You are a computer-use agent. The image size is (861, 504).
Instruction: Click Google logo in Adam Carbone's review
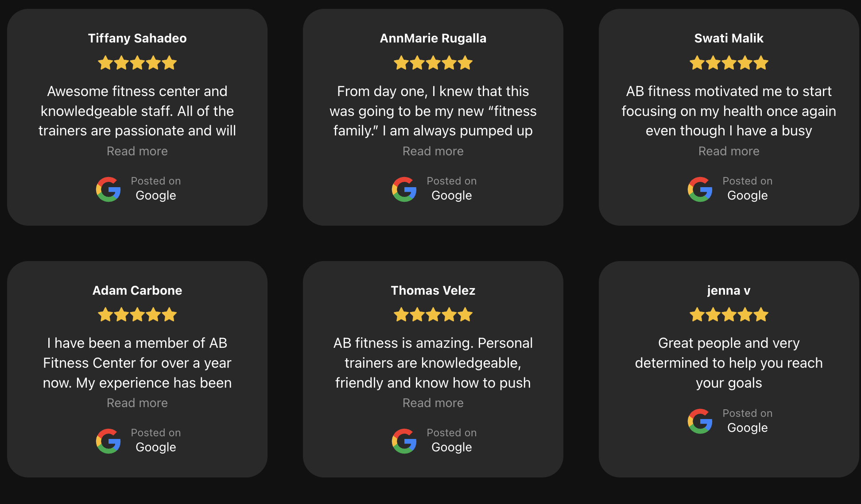point(109,441)
